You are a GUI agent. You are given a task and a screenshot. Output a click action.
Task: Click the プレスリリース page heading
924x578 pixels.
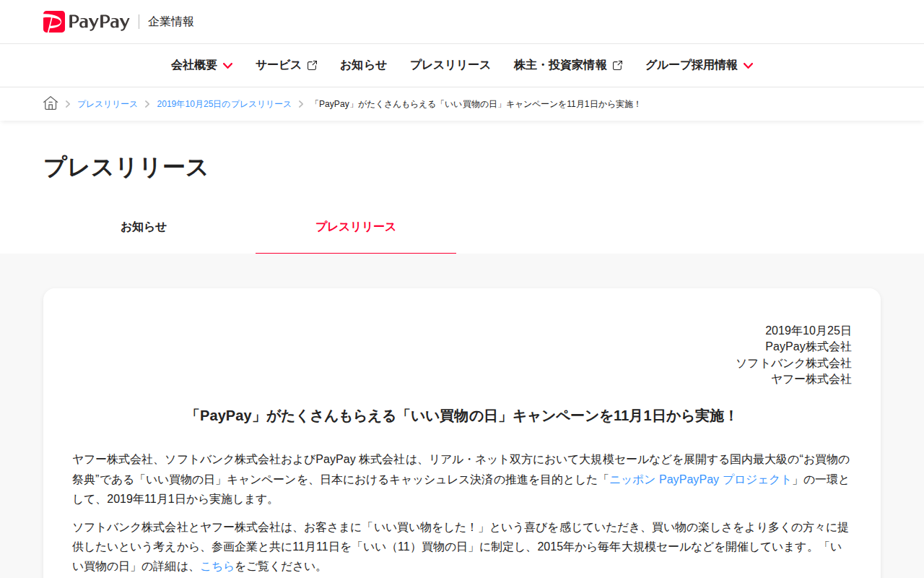[x=126, y=167]
